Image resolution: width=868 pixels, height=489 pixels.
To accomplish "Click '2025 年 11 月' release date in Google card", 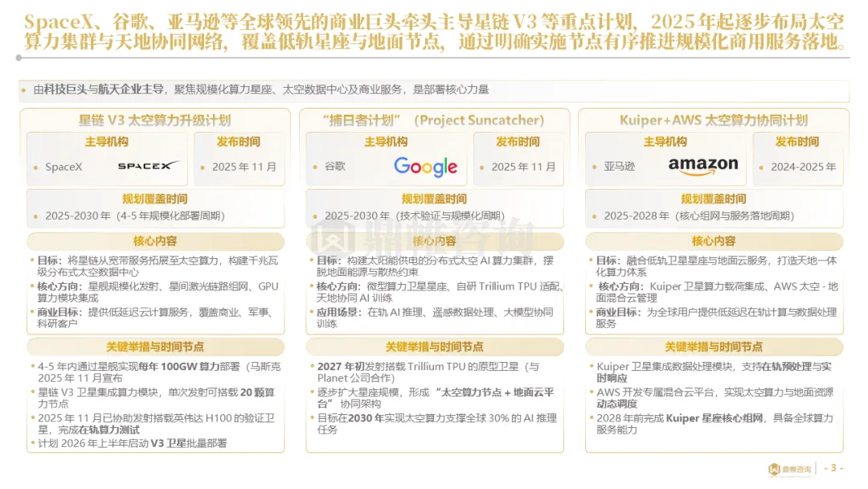I will 524,166.
